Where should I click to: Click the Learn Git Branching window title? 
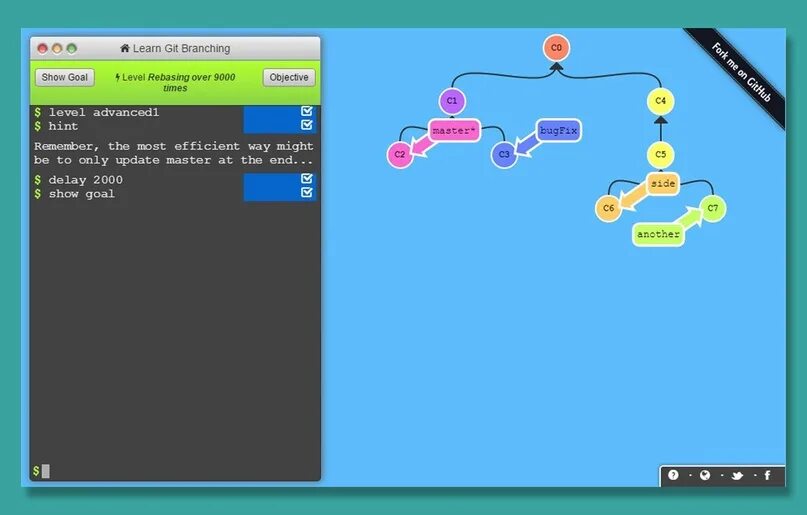(x=181, y=48)
